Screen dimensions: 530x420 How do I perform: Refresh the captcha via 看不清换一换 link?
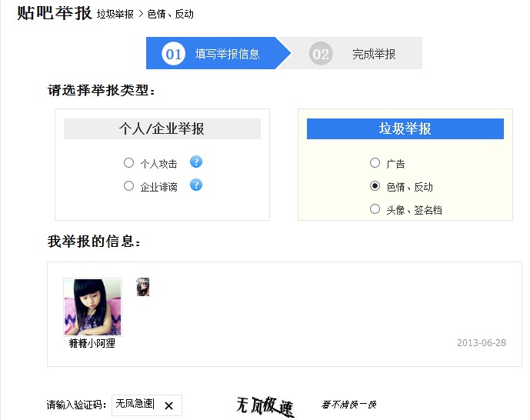348,405
